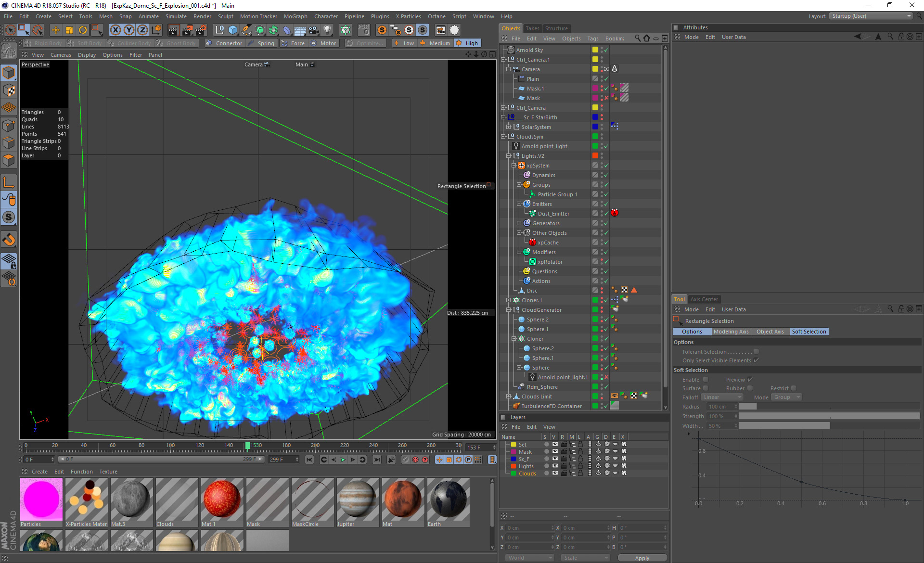
Task: Open the Simulate menu
Action: 176,16
